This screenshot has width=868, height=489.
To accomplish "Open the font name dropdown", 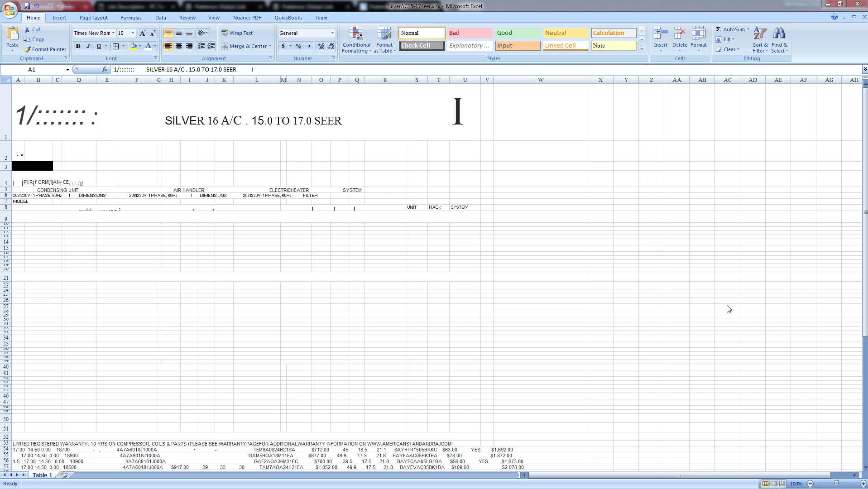I will point(113,33).
